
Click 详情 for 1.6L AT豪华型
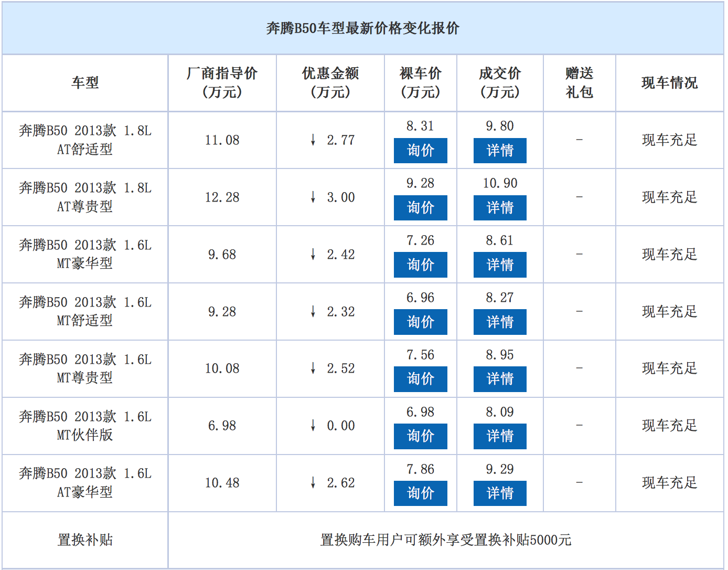pos(500,493)
